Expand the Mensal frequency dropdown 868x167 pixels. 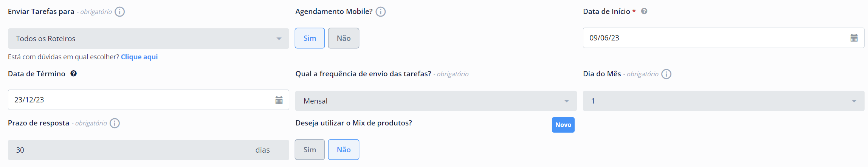tap(436, 101)
